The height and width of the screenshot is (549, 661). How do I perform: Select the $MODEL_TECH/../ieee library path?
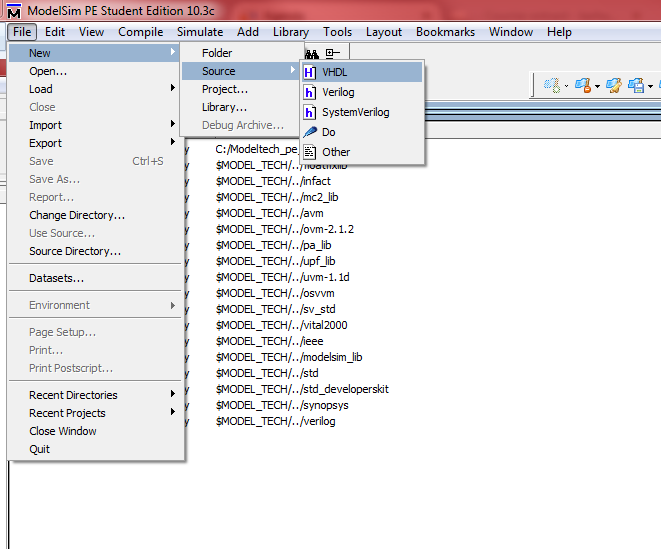(x=269, y=342)
